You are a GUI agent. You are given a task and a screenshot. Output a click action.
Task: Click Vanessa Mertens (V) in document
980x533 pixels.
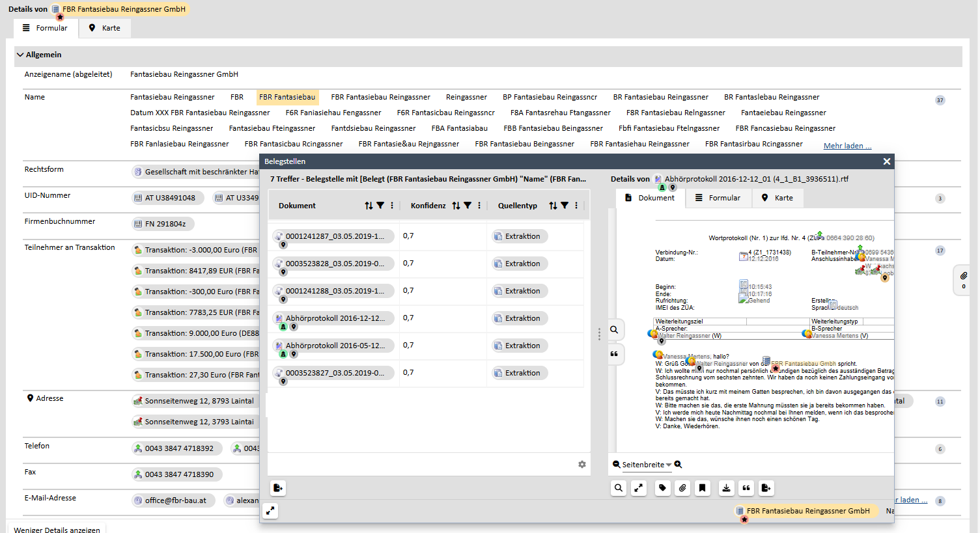[x=839, y=336]
